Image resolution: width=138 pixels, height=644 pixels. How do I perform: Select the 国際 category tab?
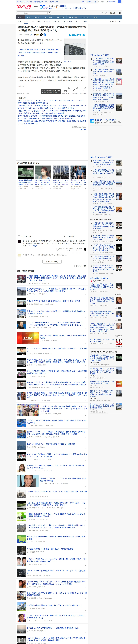(x=32, y=22)
